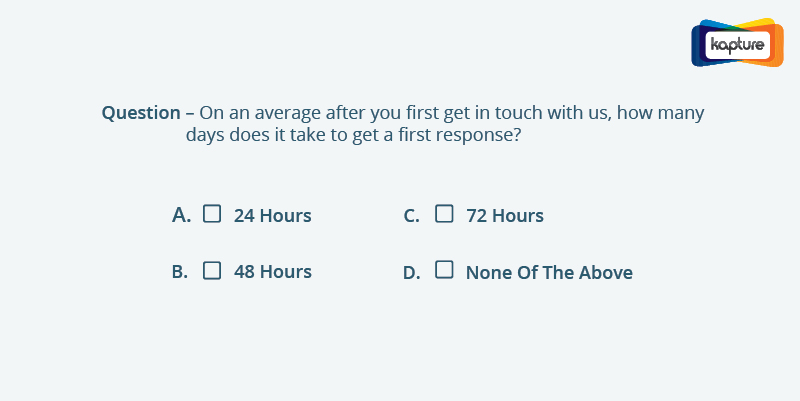Screen dimensions: 800x401
Task: Choose the "None Of The Above" text
Action: pos(549,272)
